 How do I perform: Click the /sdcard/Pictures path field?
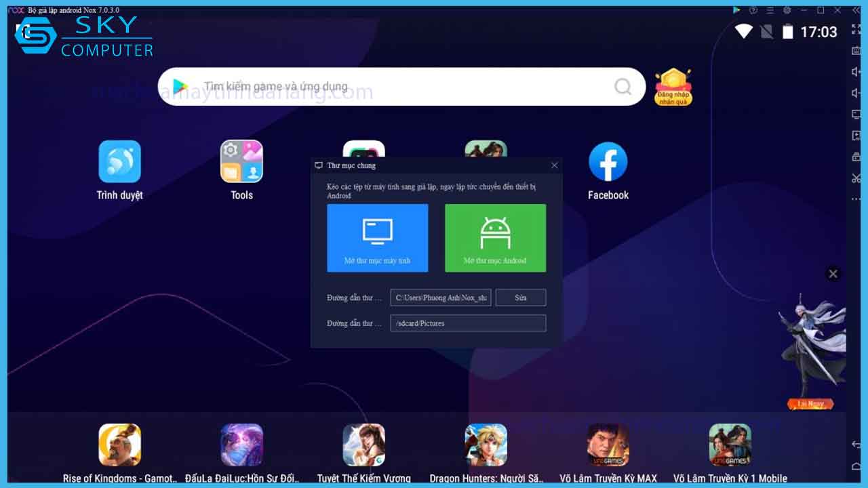(x=468, y=323)
